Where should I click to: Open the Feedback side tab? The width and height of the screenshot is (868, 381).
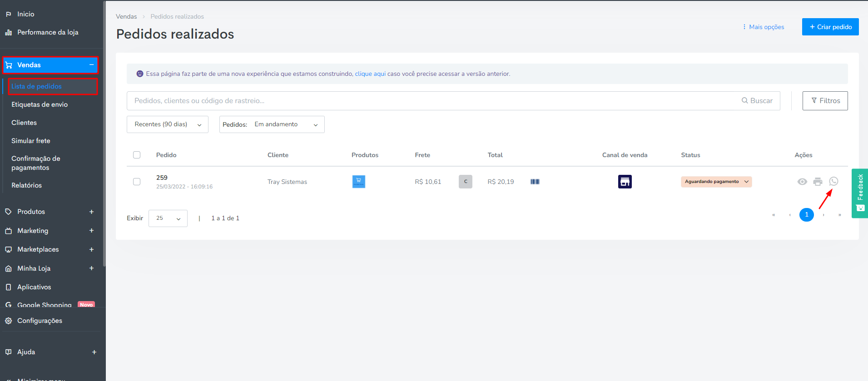coord(860,193)
